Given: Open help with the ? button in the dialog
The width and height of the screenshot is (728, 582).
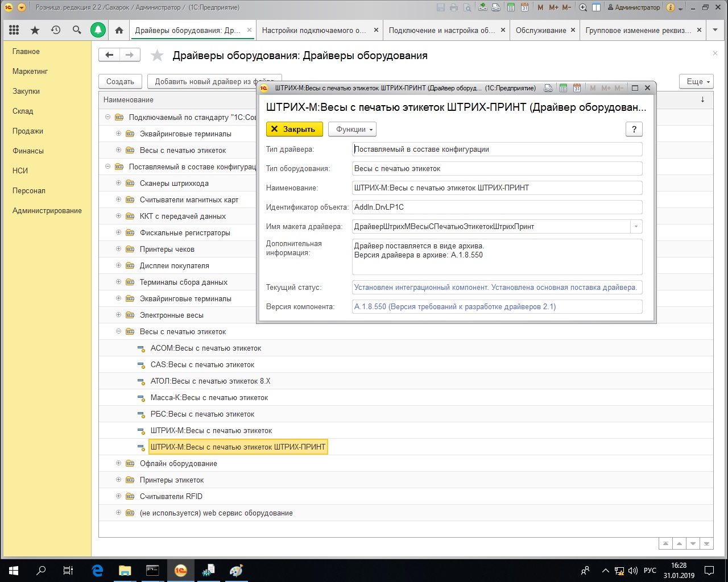Looking at the screenshot, I should click(x=634, y=129).
